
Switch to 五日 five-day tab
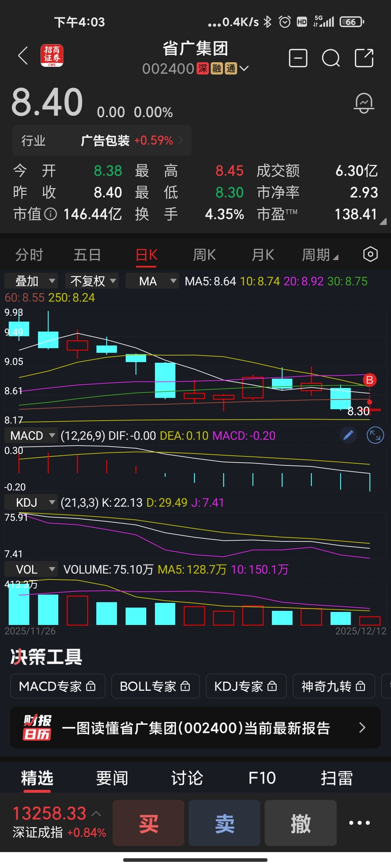87,255
